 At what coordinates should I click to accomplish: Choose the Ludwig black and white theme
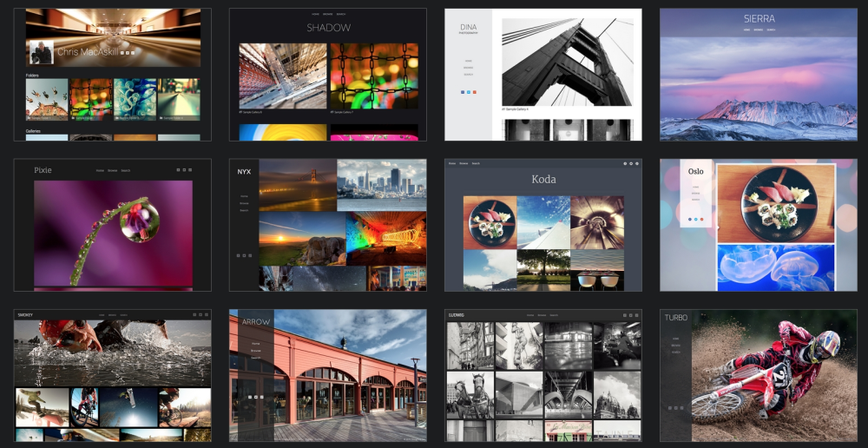543,375
